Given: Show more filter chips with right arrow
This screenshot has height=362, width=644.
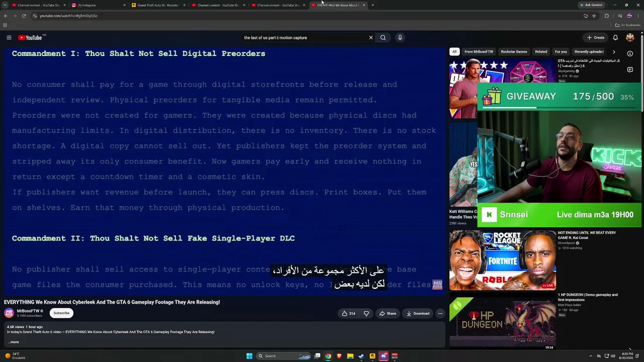Looking at the screenshot, I should click(614, 52).
